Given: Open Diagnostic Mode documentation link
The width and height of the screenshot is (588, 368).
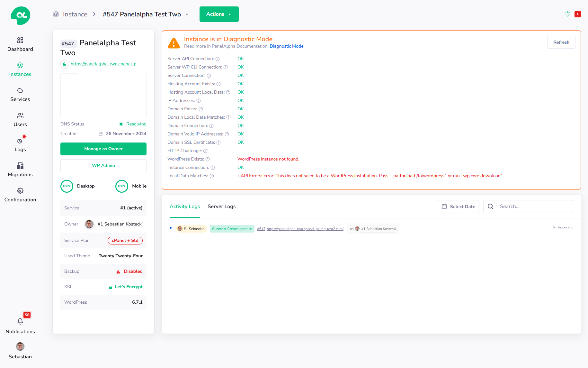Looking at the screenshot, I should pos(287,46).
